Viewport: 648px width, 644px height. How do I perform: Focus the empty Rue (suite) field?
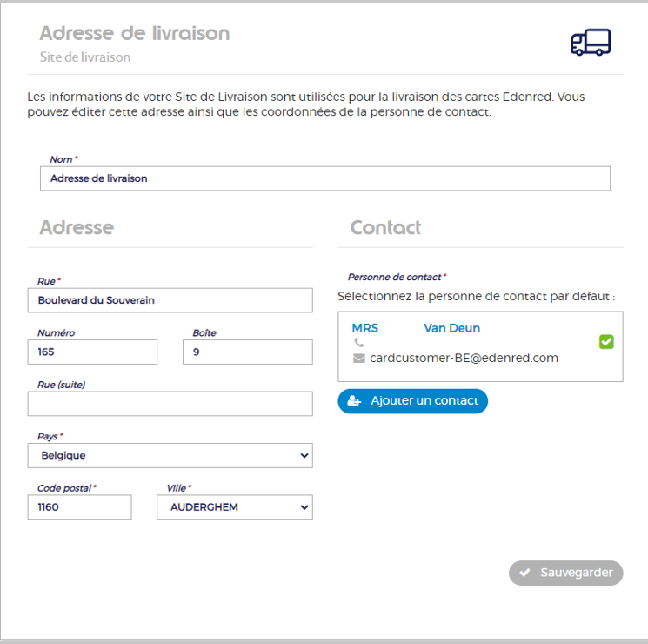[170, 404]
